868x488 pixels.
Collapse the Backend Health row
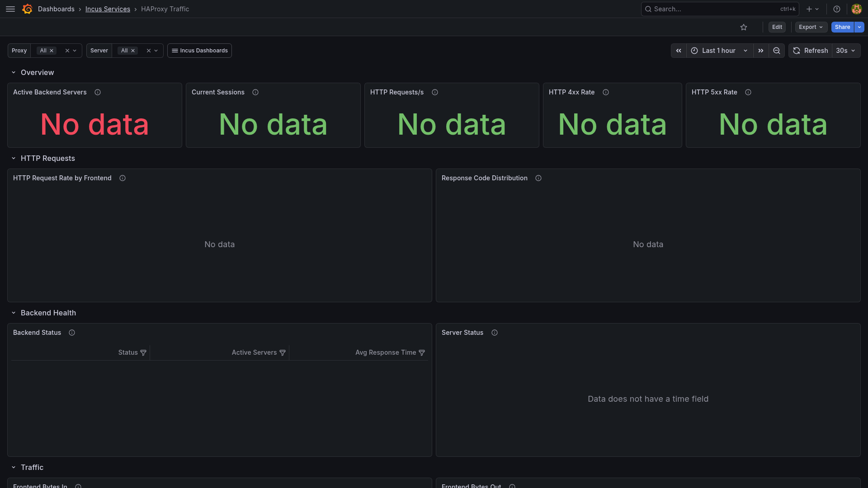(x=14, y=313)
